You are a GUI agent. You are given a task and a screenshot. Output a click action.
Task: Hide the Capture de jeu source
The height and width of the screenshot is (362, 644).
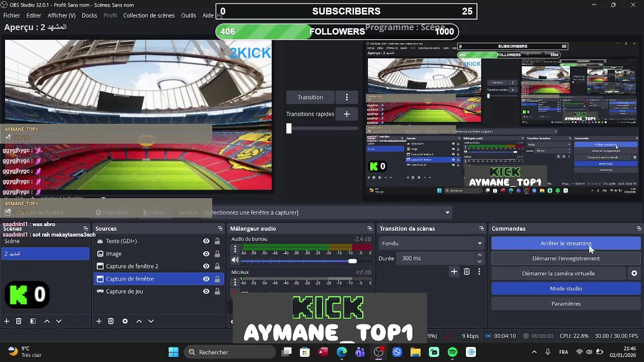pyautogui.click(x=206, y=292)
